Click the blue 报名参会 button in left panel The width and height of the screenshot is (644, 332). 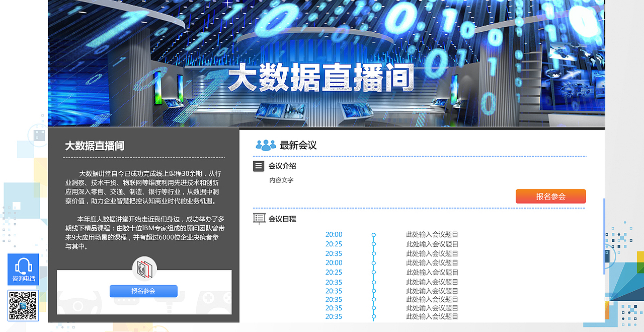click(144, 291)
